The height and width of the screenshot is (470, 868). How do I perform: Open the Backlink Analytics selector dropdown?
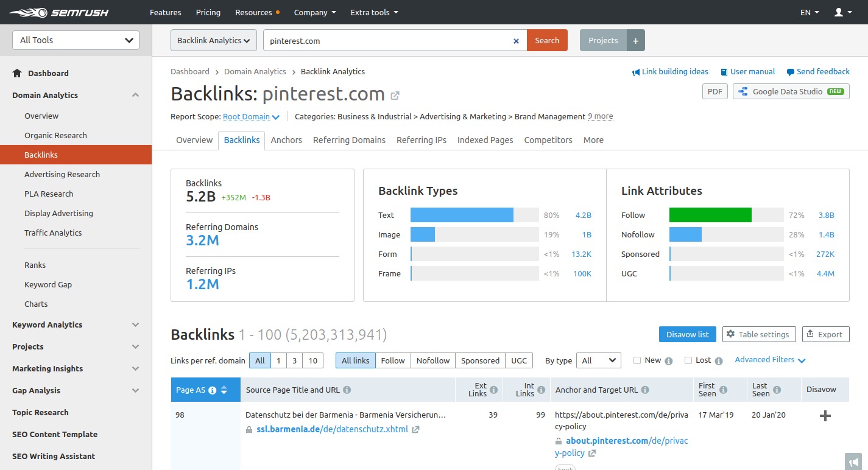[214, 41]
